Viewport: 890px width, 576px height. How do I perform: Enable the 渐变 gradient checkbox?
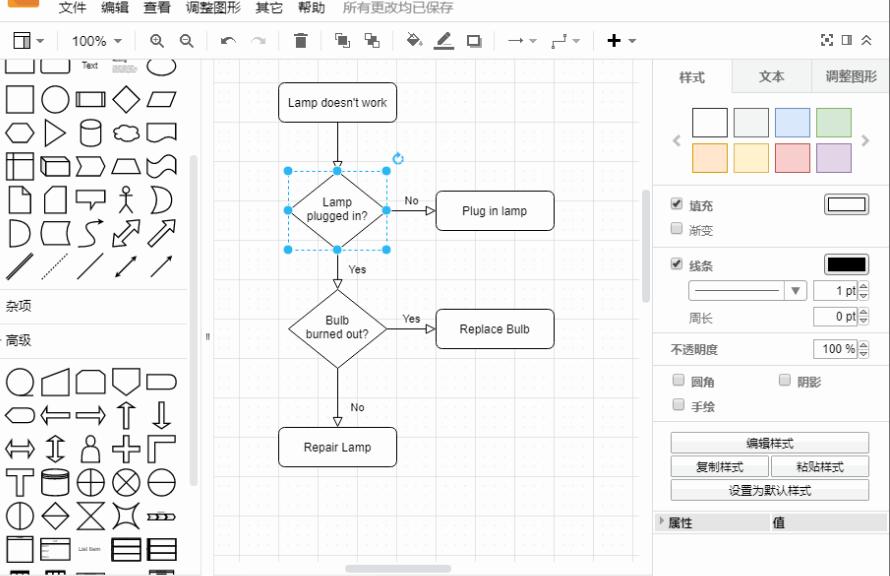[x=677, y=228]
